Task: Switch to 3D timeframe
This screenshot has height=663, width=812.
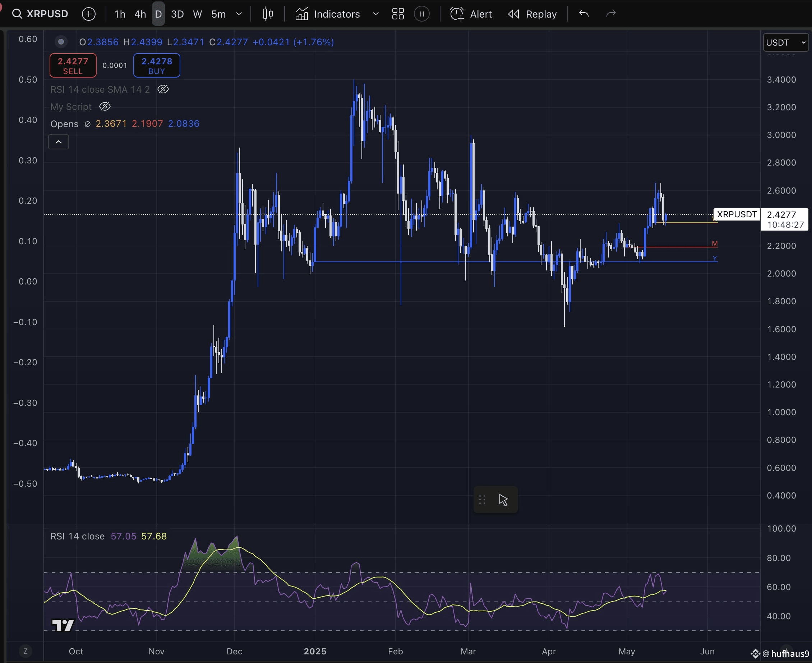Action: [x=177, y=14]
